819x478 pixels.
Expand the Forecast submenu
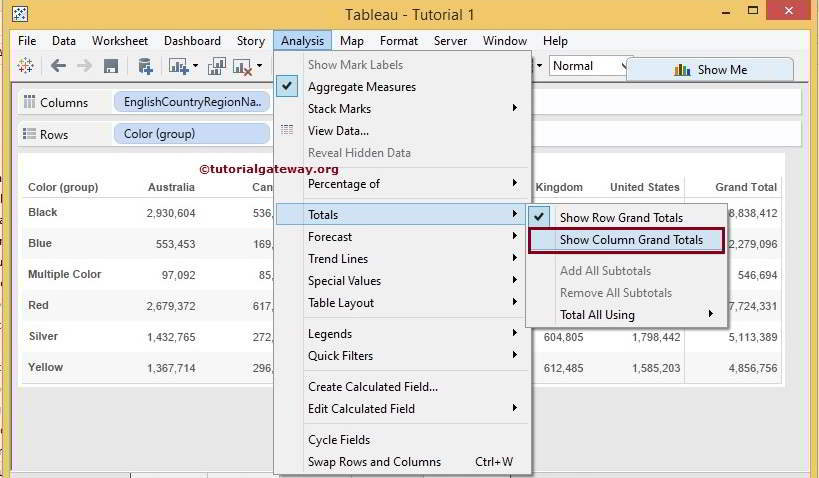click(515, 236)
